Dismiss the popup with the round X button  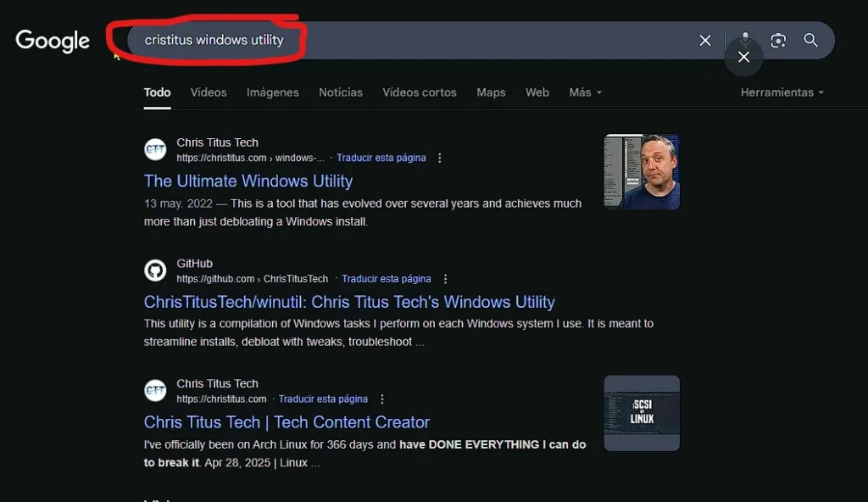tap(743, 57)
